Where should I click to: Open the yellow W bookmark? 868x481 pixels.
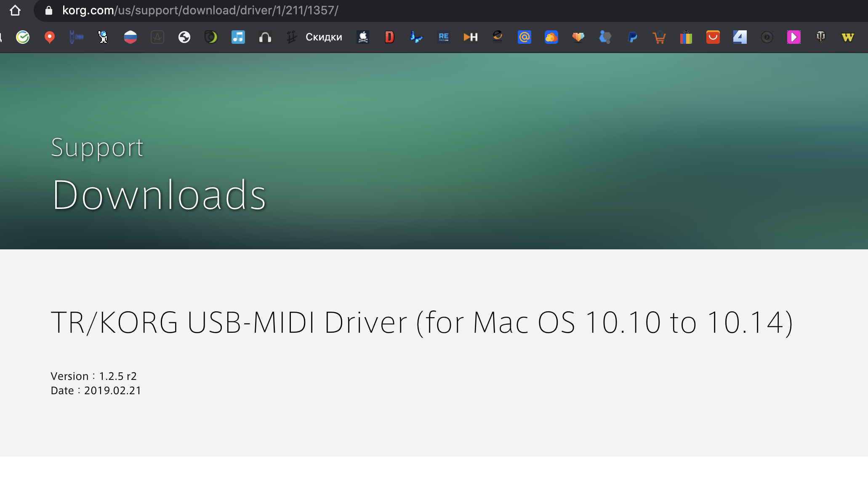click(848, 37)
